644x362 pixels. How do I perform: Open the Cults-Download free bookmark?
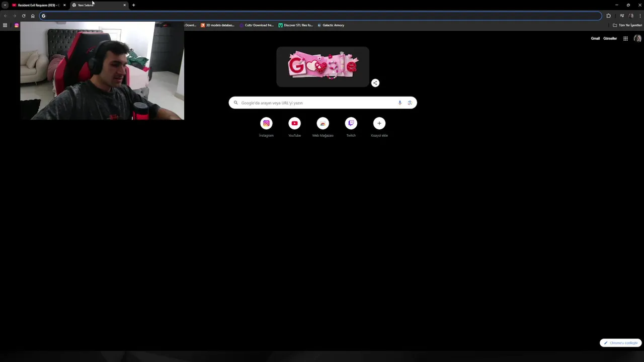point(257,25)
